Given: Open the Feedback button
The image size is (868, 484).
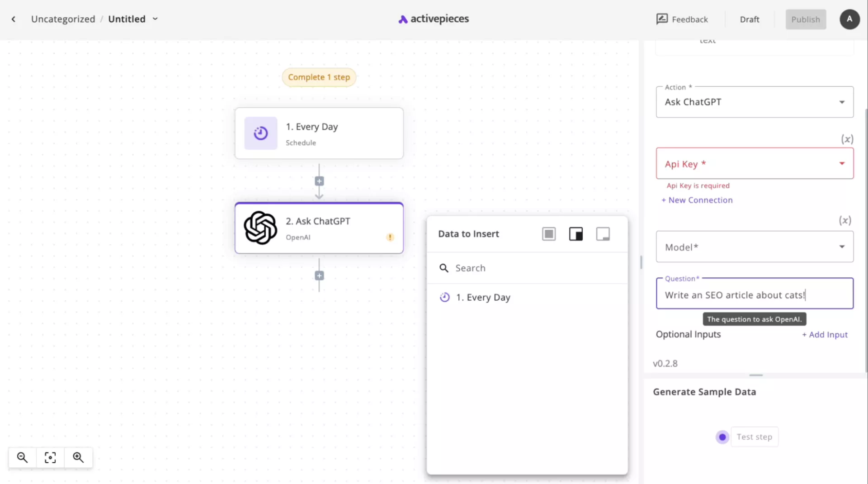Looking at the screenshot, I should click(682, 19).
